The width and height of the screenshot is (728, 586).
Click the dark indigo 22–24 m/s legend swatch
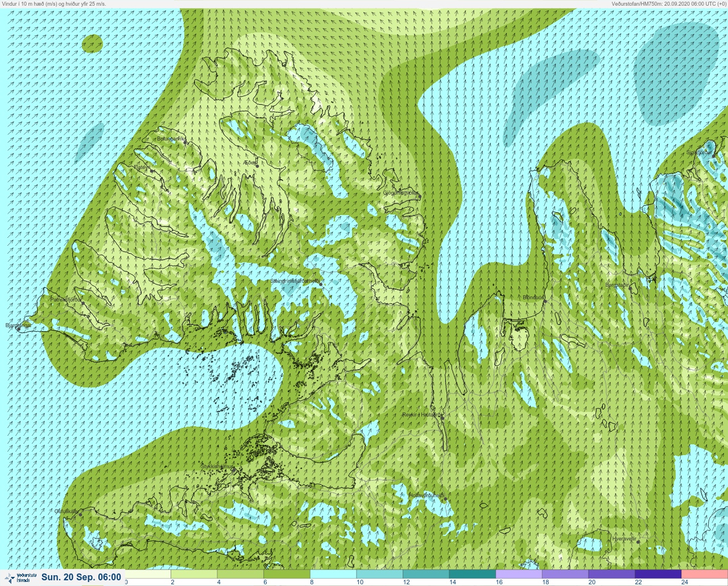tap(658, 574)
